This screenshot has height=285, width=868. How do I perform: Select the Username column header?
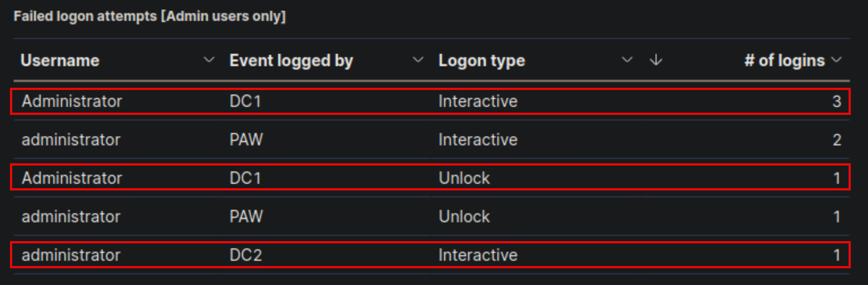point(60,59)
